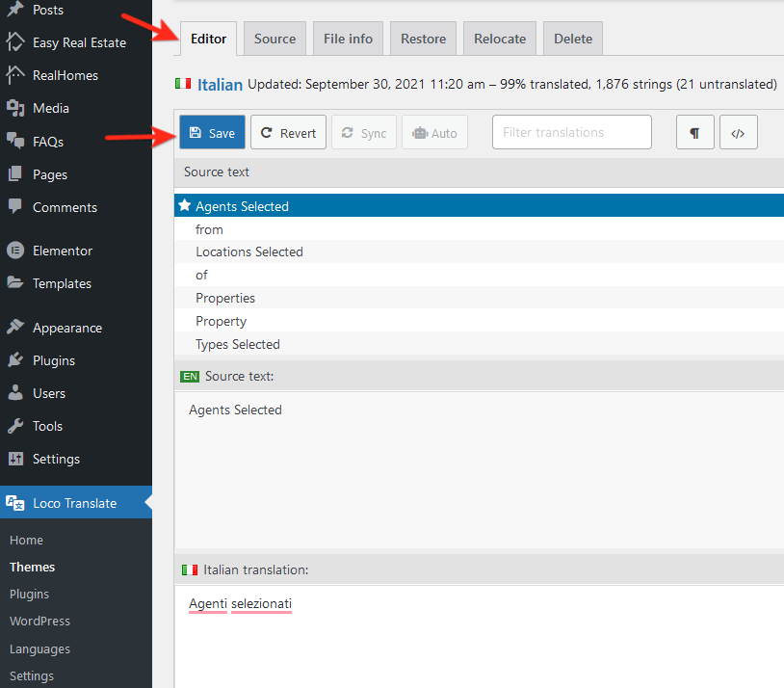The width and height of the screenshot is (784, 688).
Task: Click the FAQs speech bubbles icon
Action: [x=15, y=141]
